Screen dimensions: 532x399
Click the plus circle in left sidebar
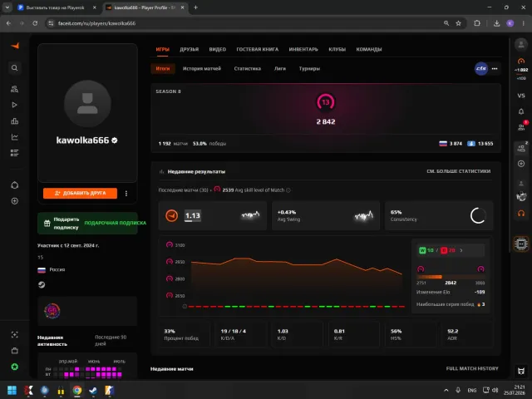pyautogui.click(x=15, y=201)
